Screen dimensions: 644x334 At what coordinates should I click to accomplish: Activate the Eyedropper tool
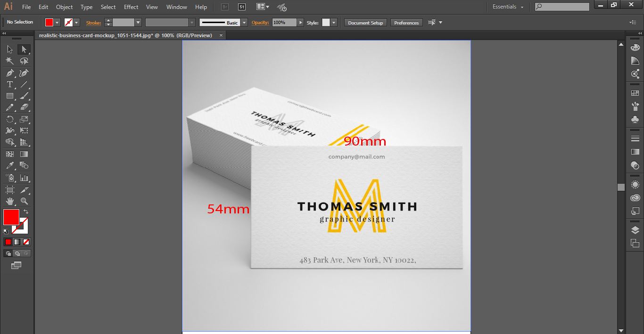tap(9, 165)
